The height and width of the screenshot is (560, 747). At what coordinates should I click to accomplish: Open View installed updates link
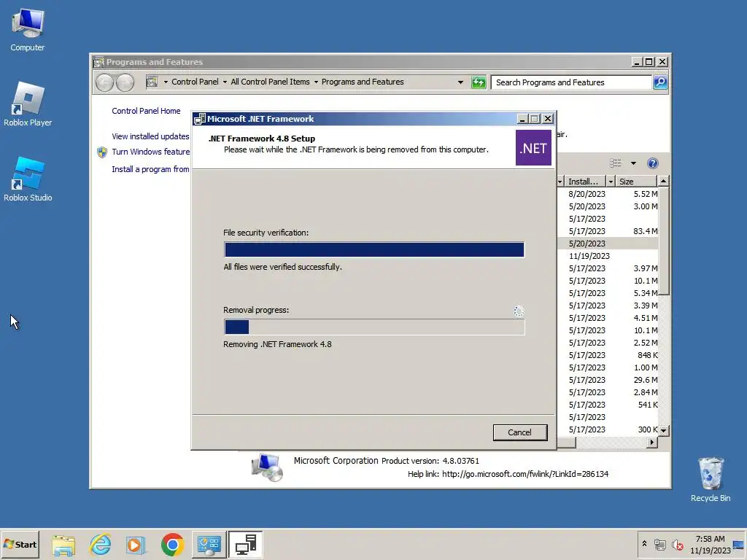tap(150, 136)
